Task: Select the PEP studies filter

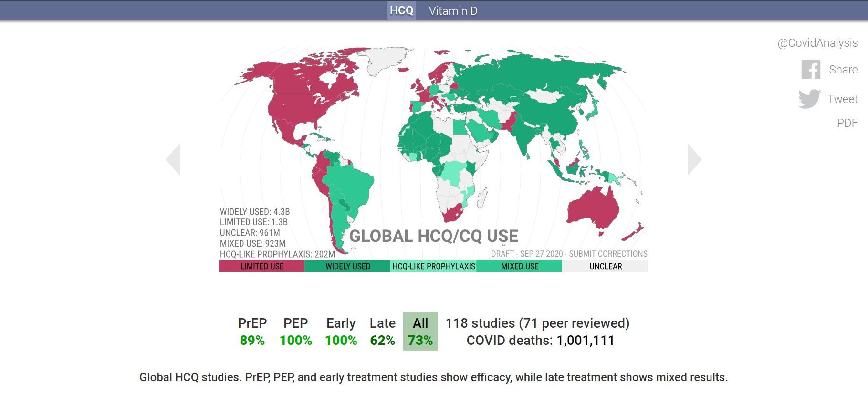Action: 295,332
